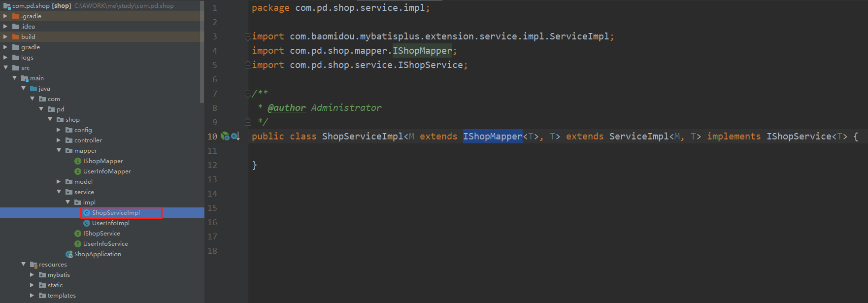Select the pd package row
The image size is (868, 303).
[x=102, y=109]
